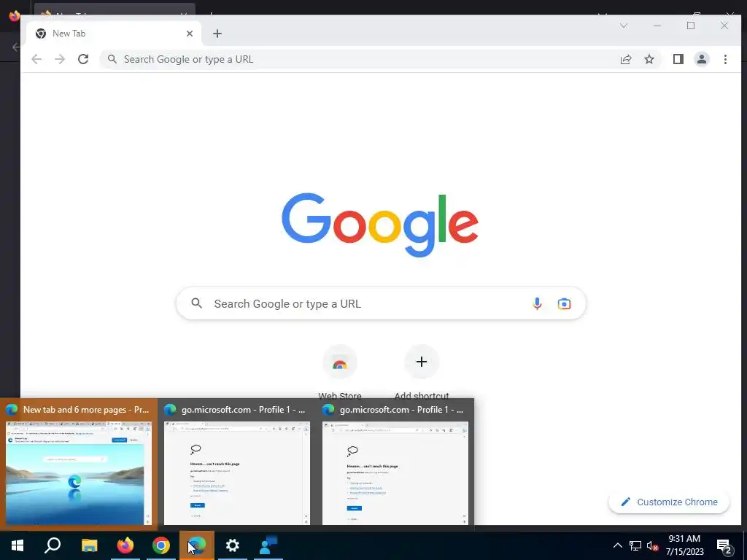Click the Google search box
Image resolution: width=747 pixels, height=560 pixels.
point(381,303)
